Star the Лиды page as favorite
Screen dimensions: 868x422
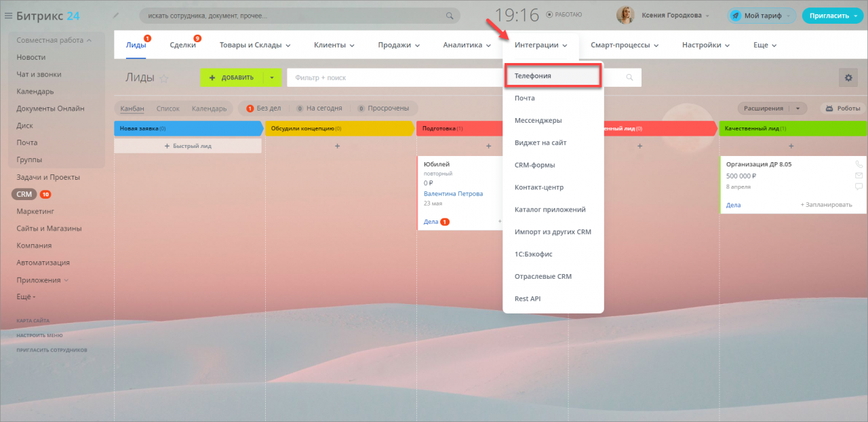163,79
